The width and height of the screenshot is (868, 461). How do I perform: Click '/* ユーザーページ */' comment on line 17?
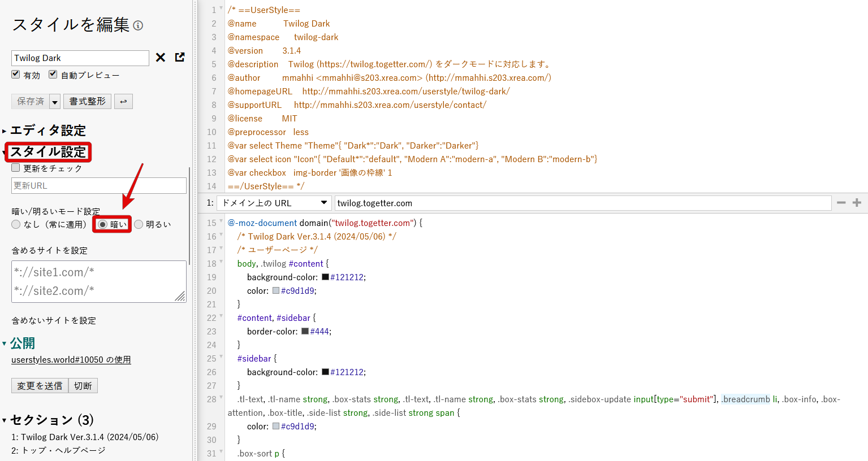coord(278,250)
